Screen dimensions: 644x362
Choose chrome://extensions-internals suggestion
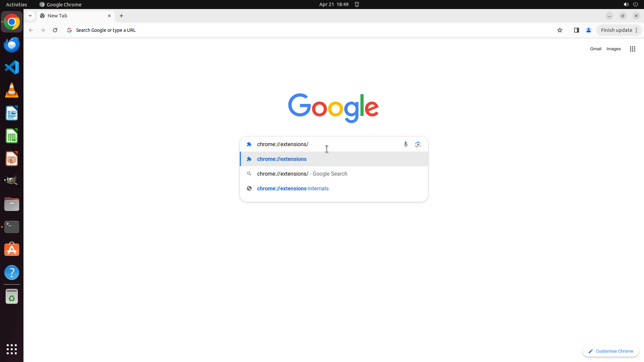(x=292, y=189)
